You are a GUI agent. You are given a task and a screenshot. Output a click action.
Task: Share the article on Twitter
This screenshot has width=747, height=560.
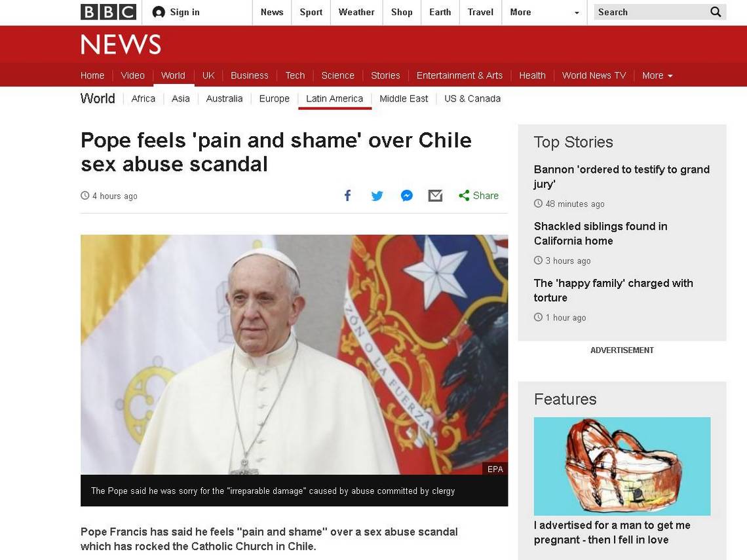(x=377, y=196)
